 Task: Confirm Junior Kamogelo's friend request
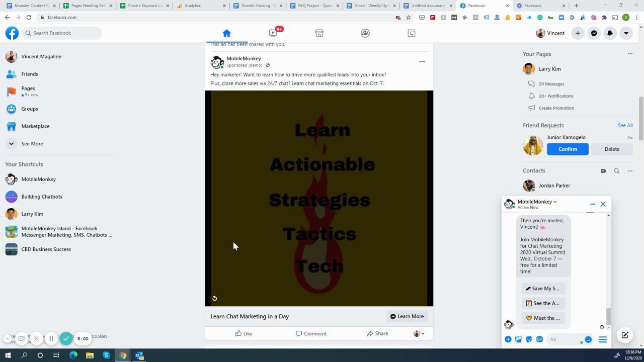pos(568,149)
